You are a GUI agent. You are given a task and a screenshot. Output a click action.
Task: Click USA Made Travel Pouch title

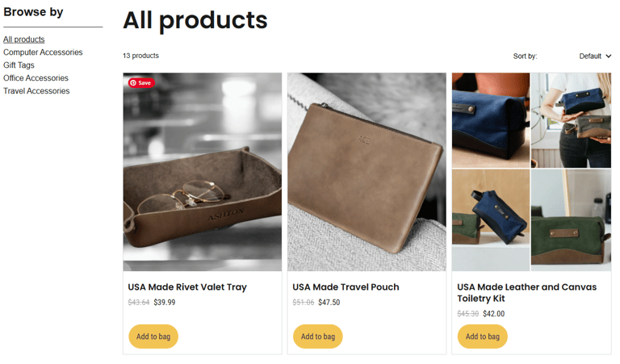[346, 287]
